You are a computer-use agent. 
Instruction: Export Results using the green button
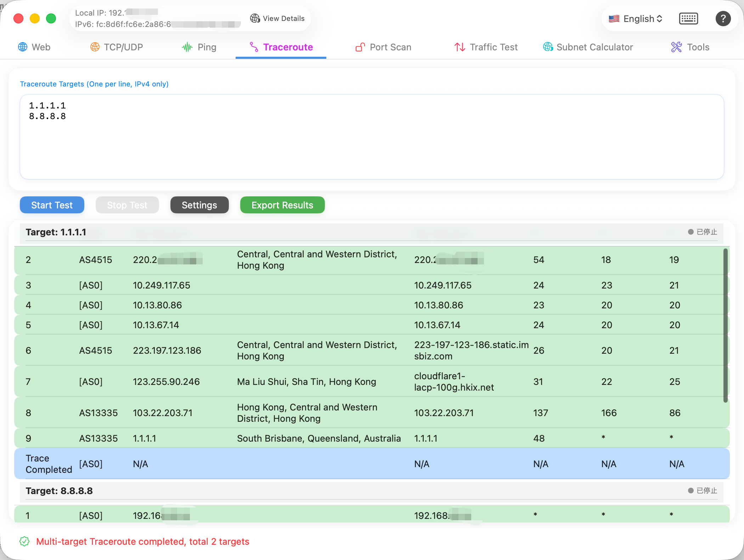tap(282, 205)
